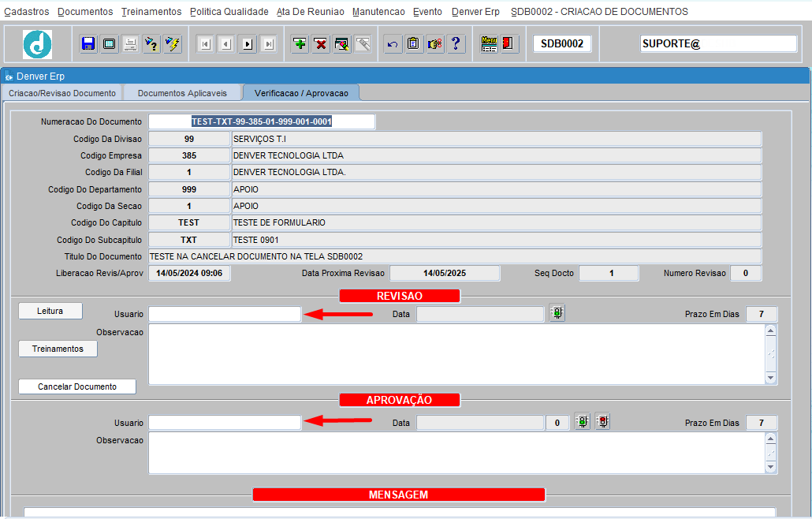
Task: Insert a new record with green plus
Action: pyautogui.click(x=300, y=44)
